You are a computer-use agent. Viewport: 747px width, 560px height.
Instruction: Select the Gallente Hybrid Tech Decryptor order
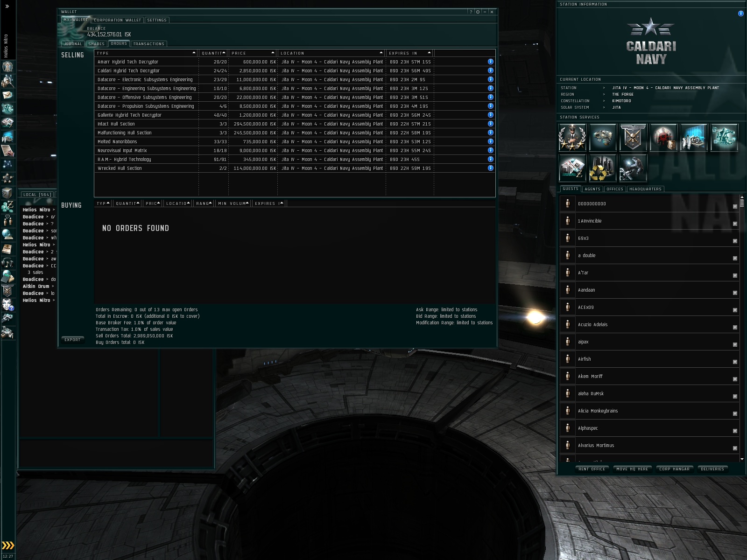[295, 115]
